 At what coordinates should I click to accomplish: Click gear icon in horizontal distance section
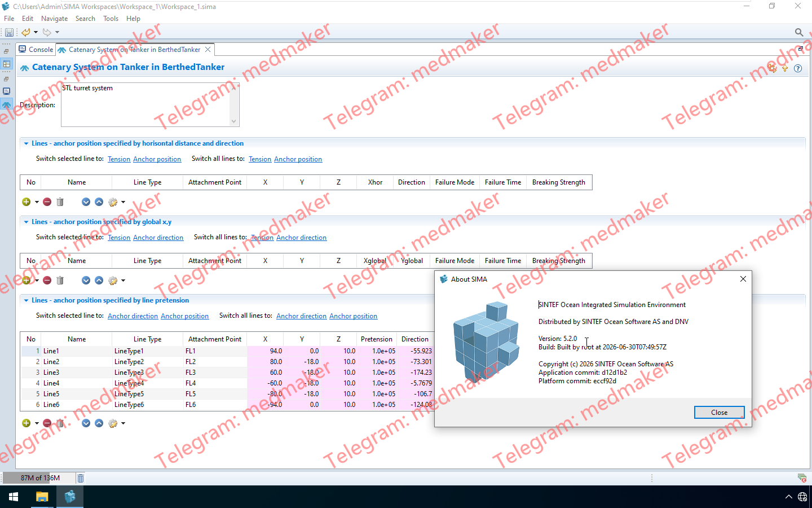(113, 202)
